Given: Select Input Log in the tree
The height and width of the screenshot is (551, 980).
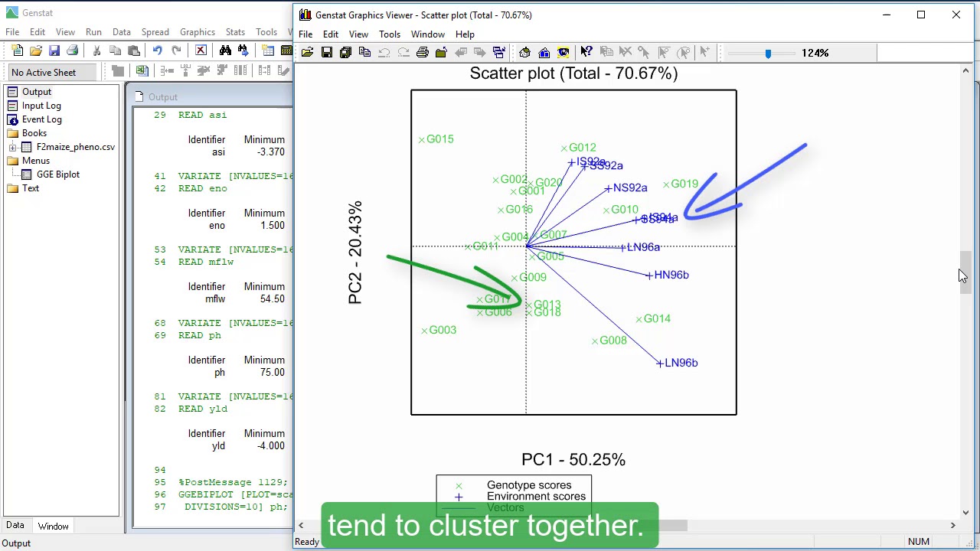Looking at the screenshot, I should tap(41, 106).
